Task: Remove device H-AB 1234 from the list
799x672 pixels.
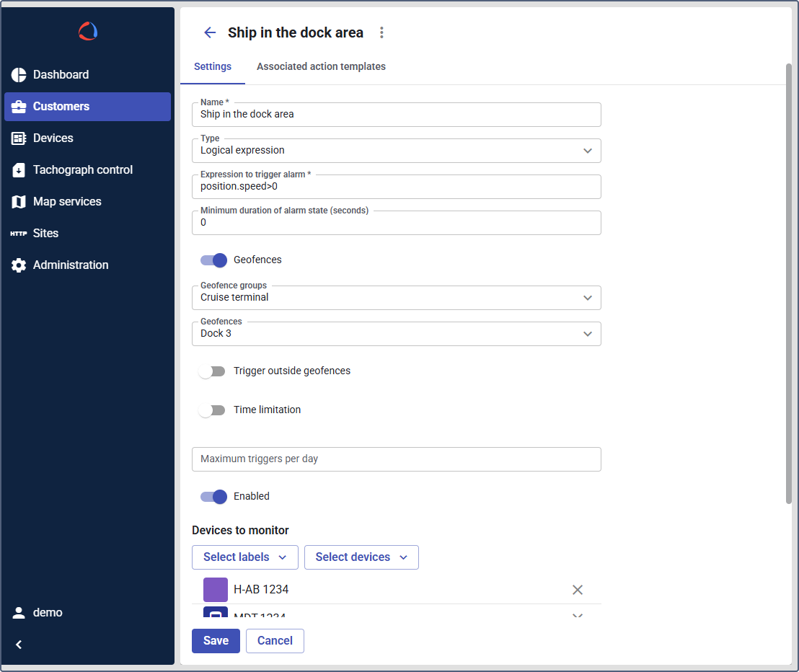Action: [x=577, y=590]
